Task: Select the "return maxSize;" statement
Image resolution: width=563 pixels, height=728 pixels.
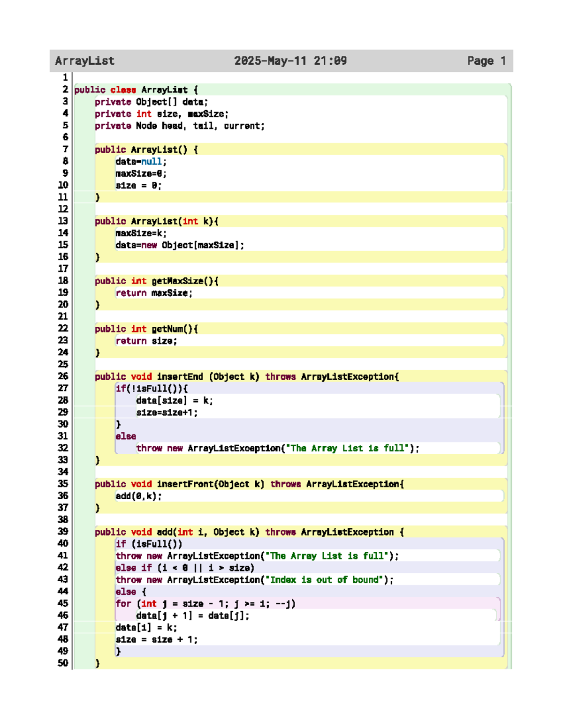Action: [x=154, y=293]
